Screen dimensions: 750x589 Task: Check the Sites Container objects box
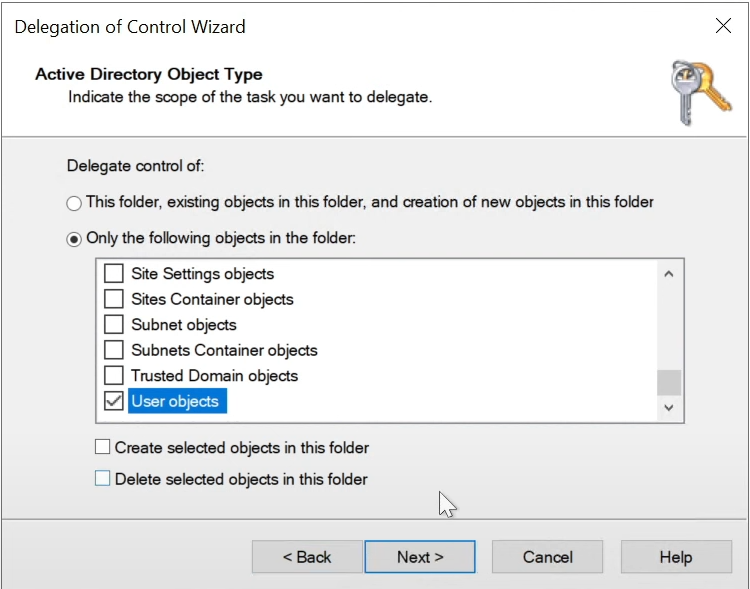(114, 299)
